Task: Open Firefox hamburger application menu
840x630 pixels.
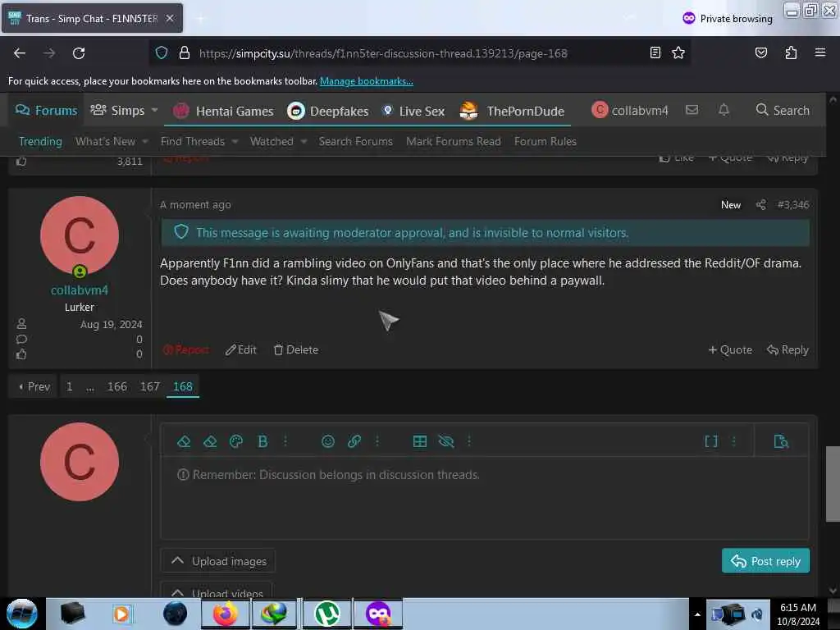Action: click(x=819, y=52)
